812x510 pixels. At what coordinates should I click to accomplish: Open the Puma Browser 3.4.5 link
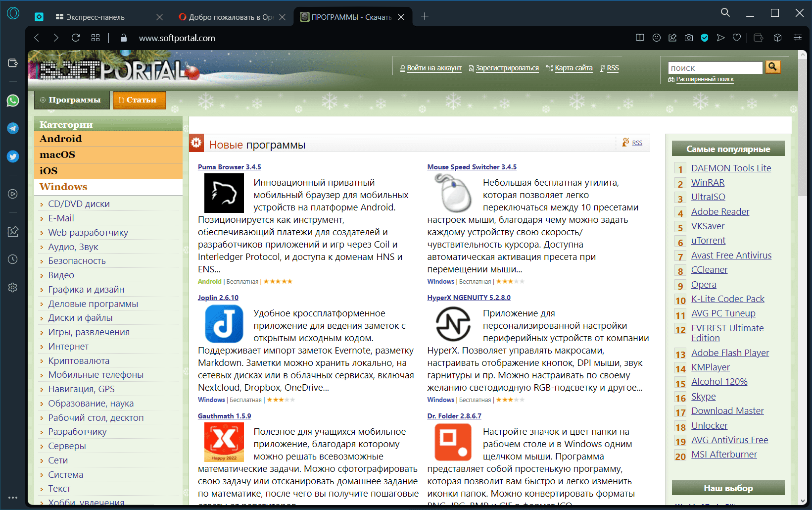(229, 167)
